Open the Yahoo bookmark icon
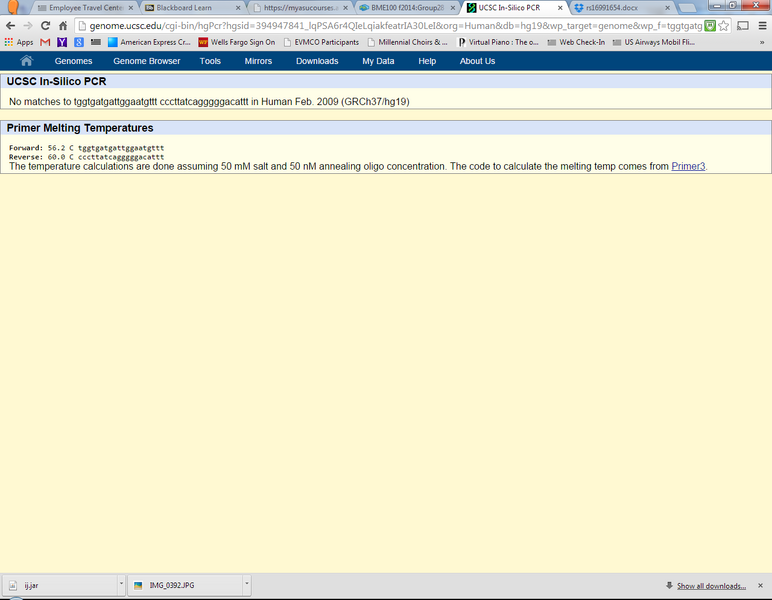The height and width of the screenshot is (600, 772). click(x=62, y=42)
